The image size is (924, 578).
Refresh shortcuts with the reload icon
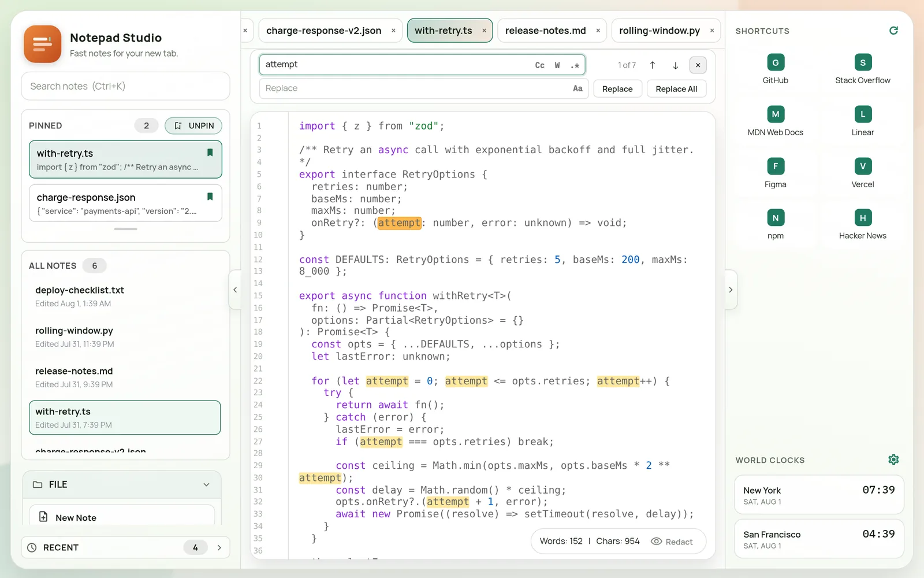click(893, 31)
